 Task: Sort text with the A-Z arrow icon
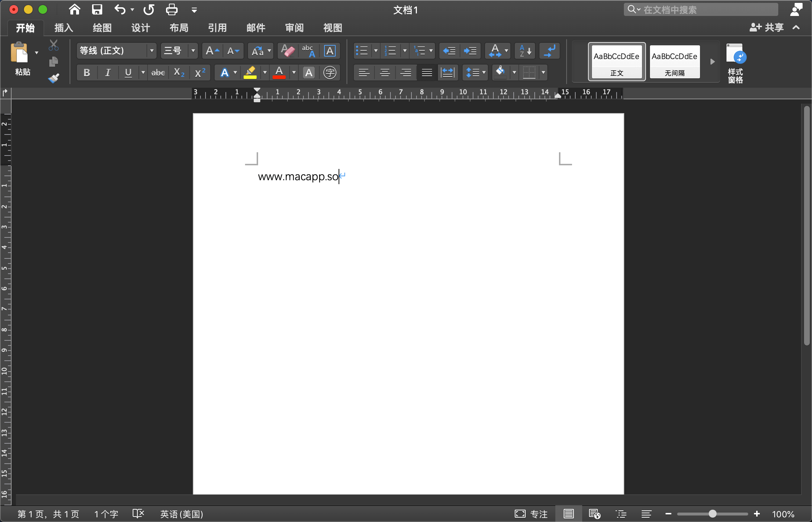[x=525, y=51]
